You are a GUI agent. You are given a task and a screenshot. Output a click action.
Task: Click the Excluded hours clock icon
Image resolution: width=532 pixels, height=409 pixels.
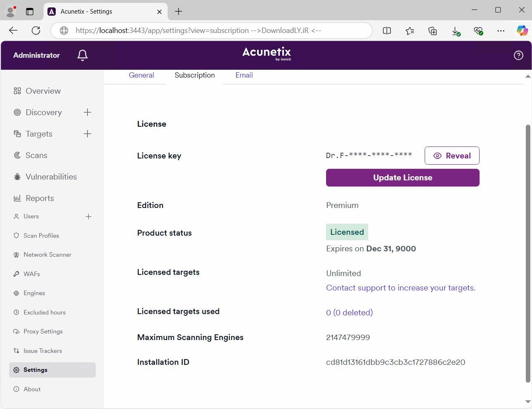coord(17,312)
